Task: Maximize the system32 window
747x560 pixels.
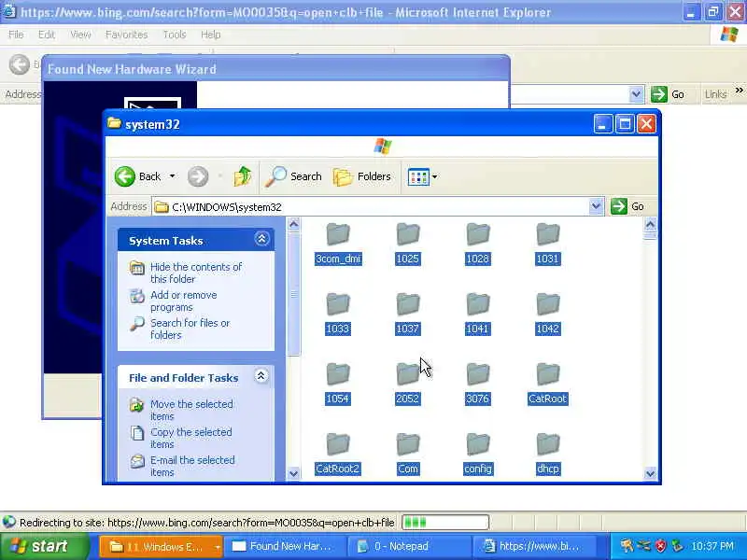Action: 625,124
